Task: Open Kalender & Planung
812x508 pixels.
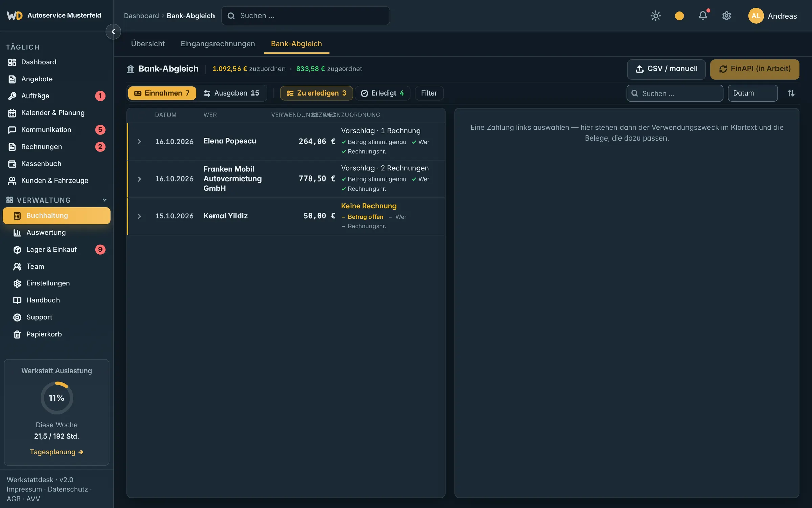Action: tap(57, 113)
